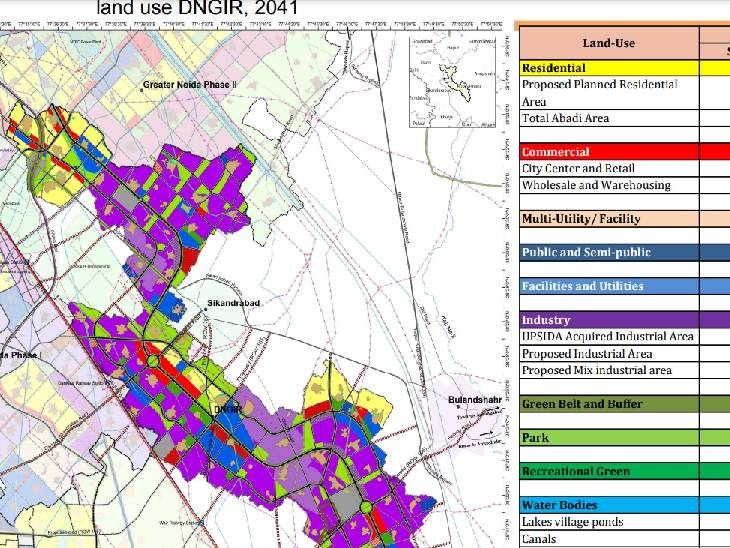This screenshot has width=730, height=548.
Task: Click the Greater Noida Phase II label
Action: tap(190, 86)
